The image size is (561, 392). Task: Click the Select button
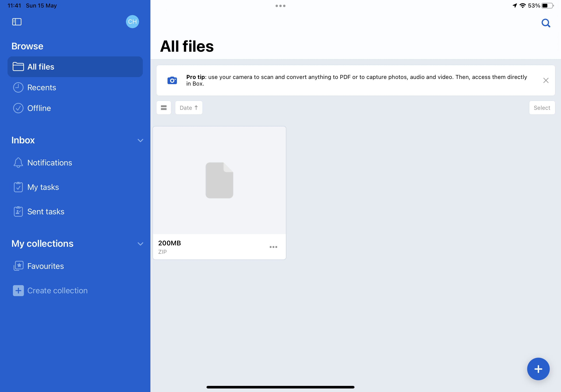point(542,108)
